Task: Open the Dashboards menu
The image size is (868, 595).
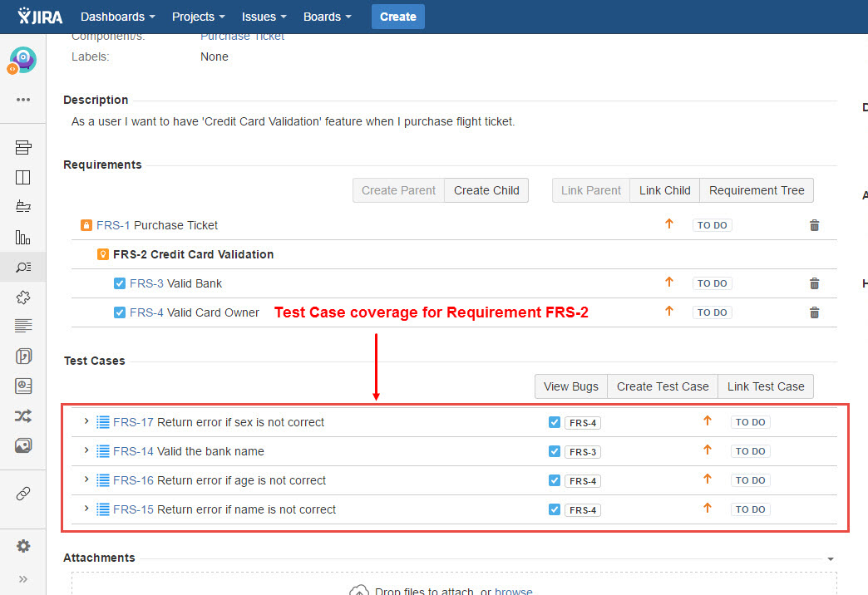Action: pyautogui.click(x=118, y=17)
